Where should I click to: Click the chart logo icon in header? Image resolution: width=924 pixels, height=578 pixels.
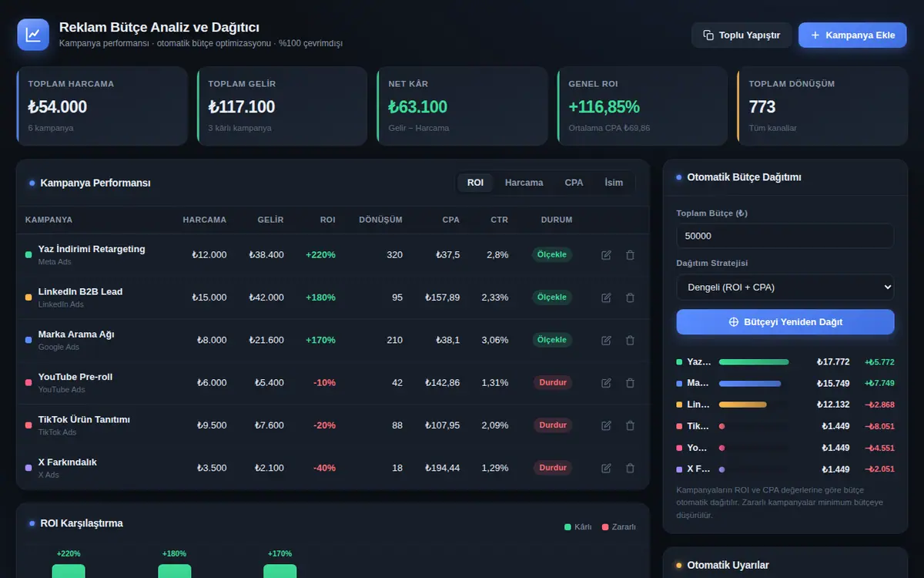pyautogui.click(x=33, y=35)
